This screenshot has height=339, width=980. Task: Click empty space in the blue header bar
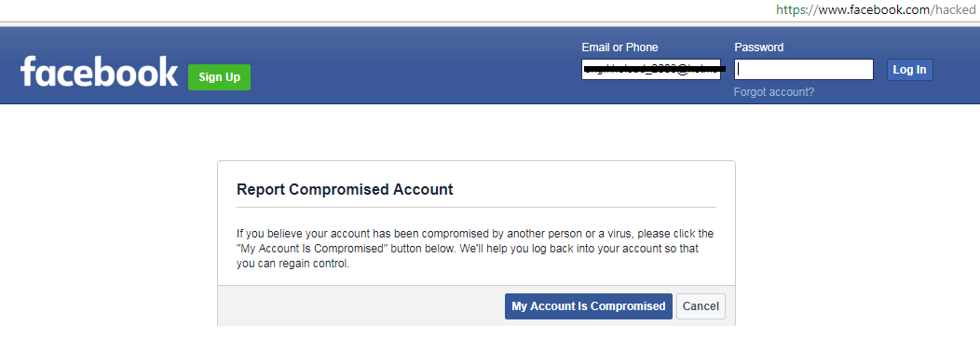[413, 65]
